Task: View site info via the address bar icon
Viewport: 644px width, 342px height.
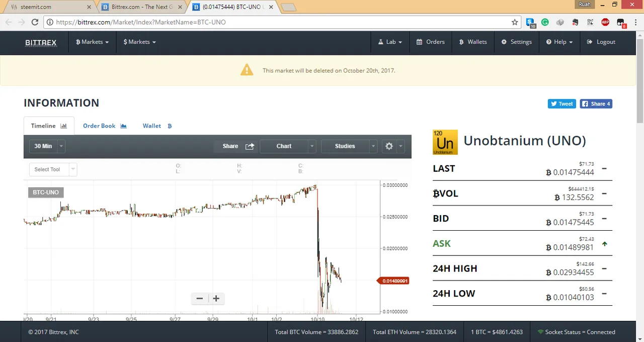Action: [x=49, y=22]
